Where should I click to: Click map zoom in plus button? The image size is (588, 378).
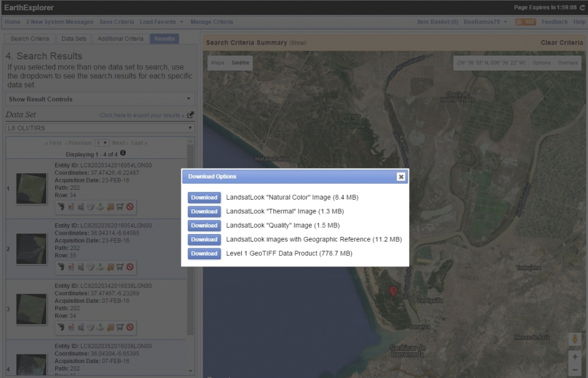575,356
